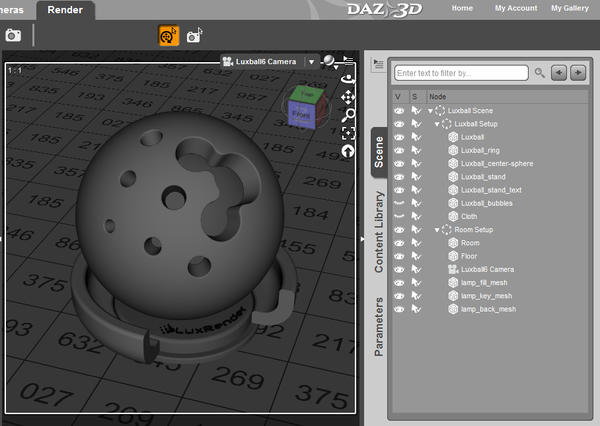Image resolution: width=600 pixels, height=426 pixels.
Task: Open the viewport draw style sphere icon
Action: [329, 61]
